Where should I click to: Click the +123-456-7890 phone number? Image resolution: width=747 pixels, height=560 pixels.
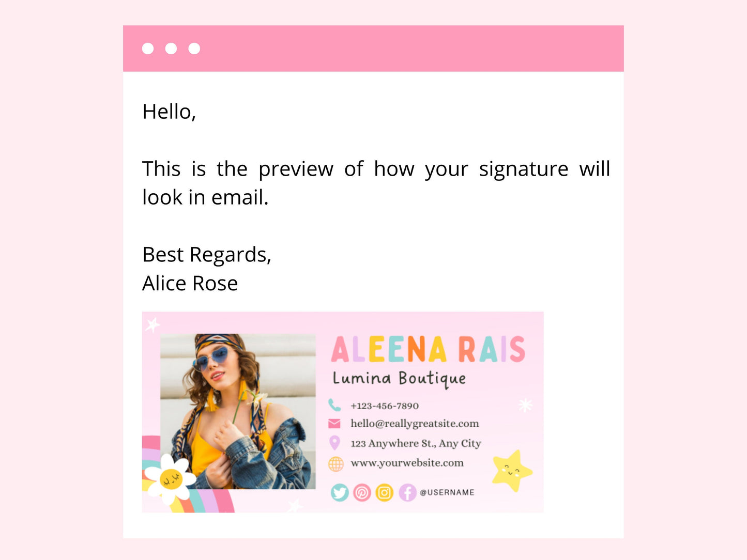point(385,406)
